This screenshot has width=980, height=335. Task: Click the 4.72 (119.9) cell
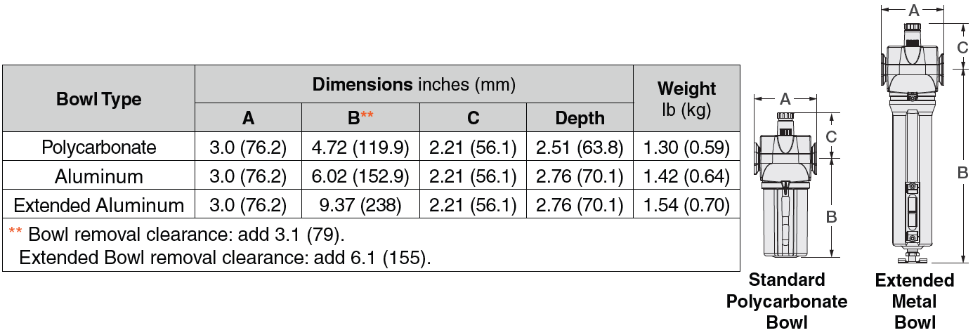[360, 147]
